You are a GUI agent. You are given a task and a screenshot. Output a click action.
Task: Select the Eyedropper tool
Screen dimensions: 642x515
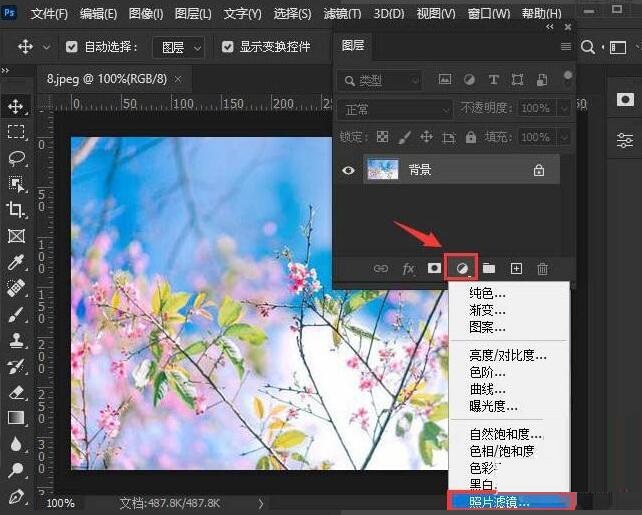pyautogui.click(x=16, y=262)
